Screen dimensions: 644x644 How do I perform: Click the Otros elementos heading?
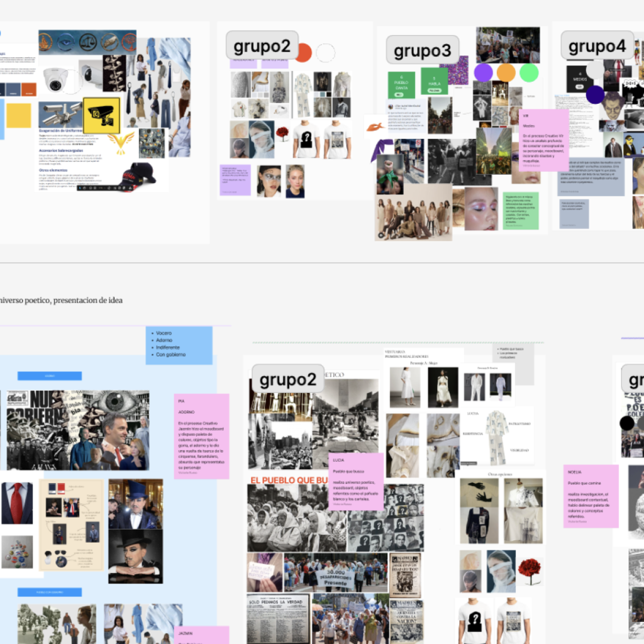click(53, 170)
